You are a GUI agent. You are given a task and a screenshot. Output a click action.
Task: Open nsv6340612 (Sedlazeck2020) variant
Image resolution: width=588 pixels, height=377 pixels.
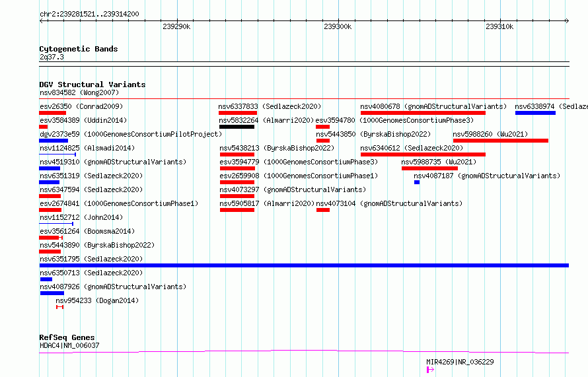(412, 148)
